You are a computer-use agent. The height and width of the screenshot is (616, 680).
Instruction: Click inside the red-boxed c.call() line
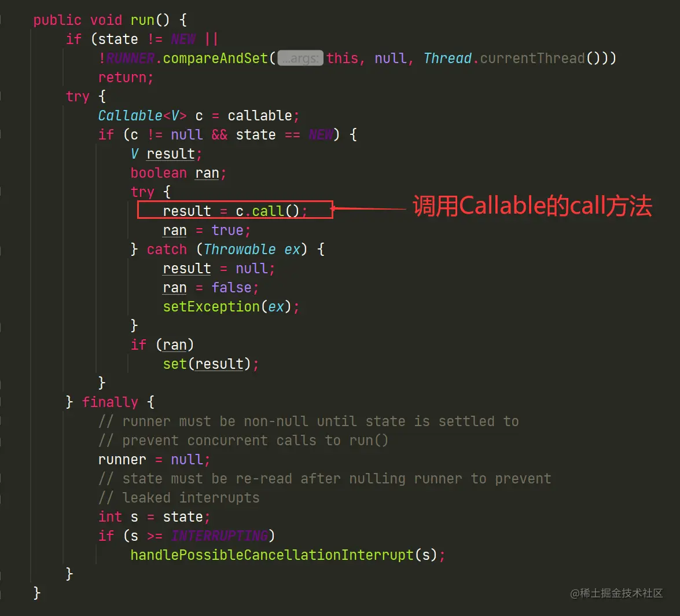[x=235, y=210]
